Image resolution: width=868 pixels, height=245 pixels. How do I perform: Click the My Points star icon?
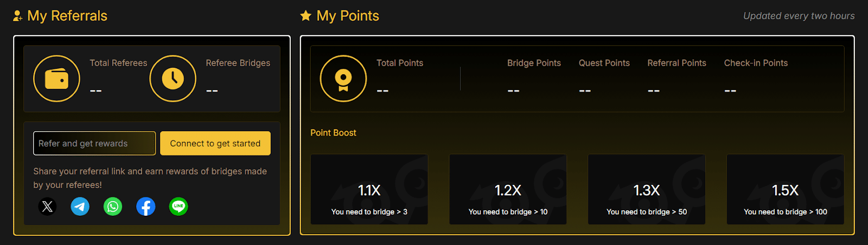click(306, 16)
